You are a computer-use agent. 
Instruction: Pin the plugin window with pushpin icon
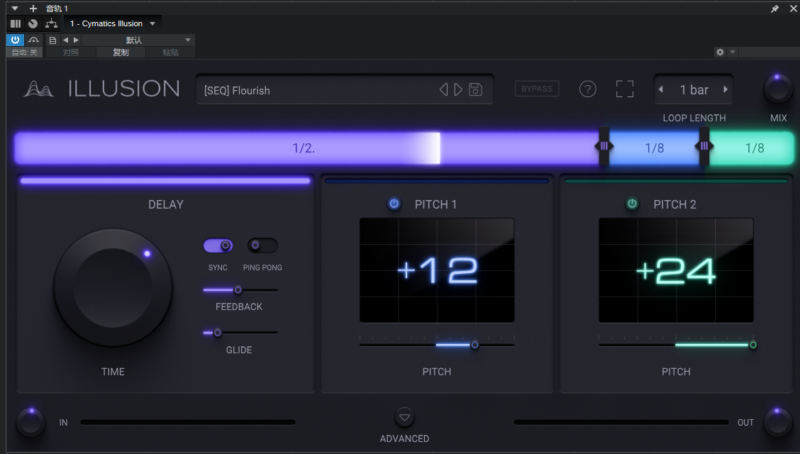pos(774,9)
